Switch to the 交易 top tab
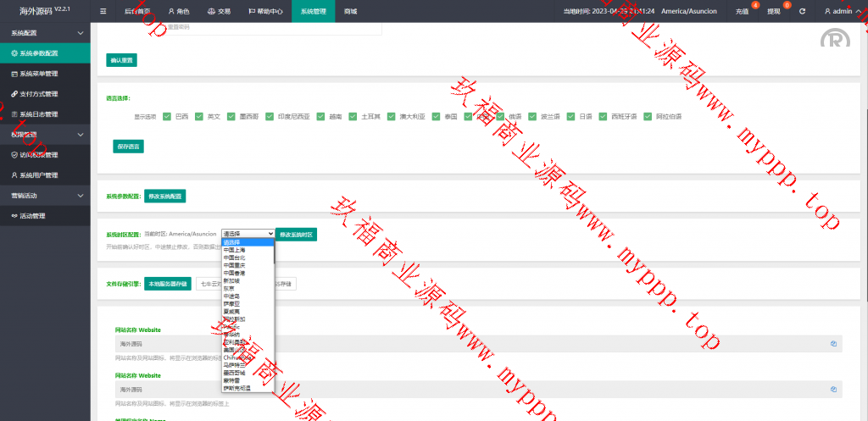 [219, 11]
